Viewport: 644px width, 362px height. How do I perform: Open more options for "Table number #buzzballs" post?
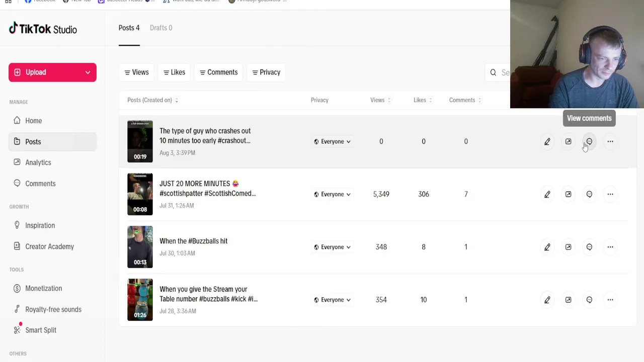click(x=610, y=300)
